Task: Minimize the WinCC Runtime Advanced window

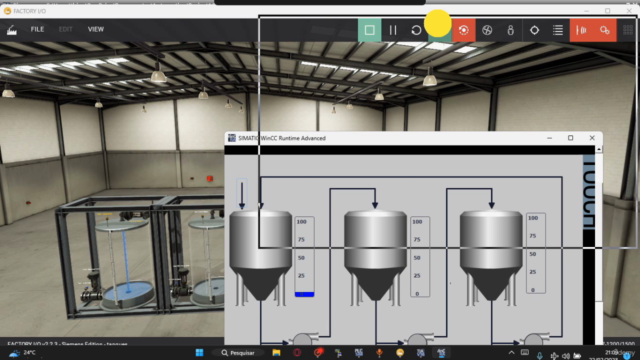Action: [549, 138]
